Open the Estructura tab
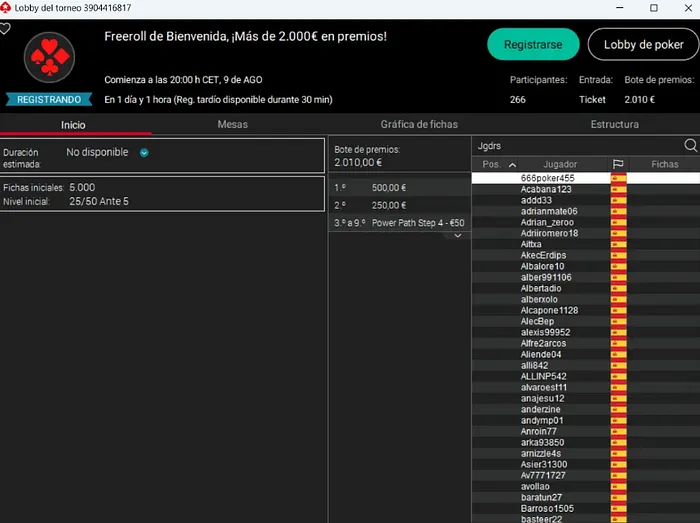700x523 pixels. pyautogui.click(x=615, y=125)
